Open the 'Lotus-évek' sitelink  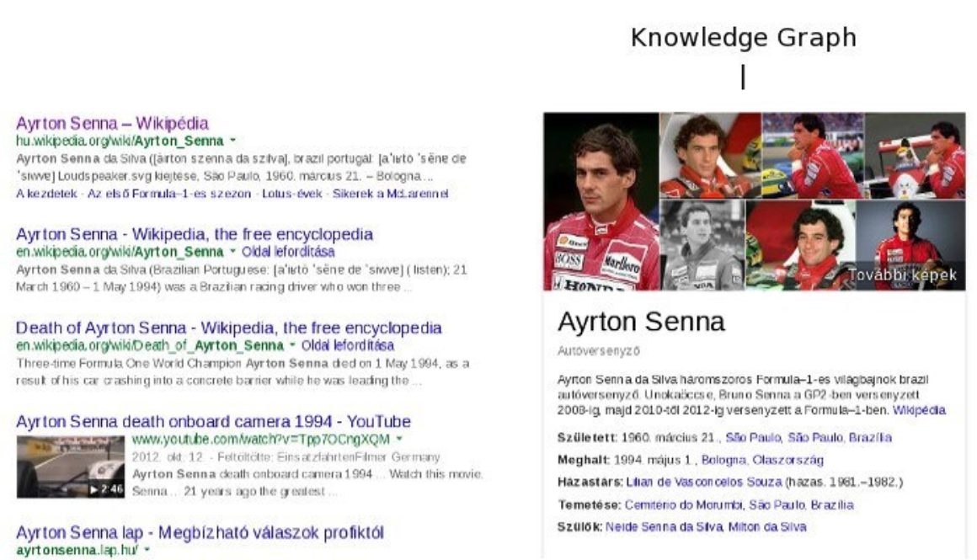tap(292, 194)
